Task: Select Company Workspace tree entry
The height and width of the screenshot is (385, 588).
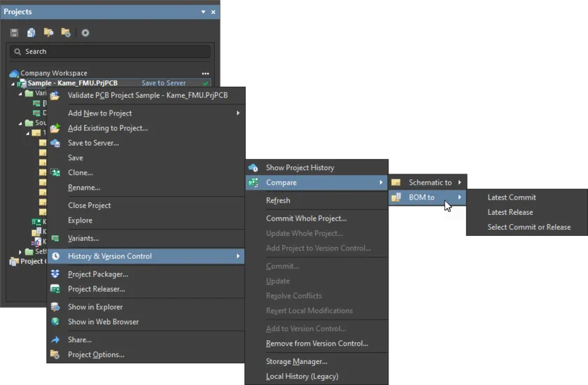Action: [x=54, y=73]
